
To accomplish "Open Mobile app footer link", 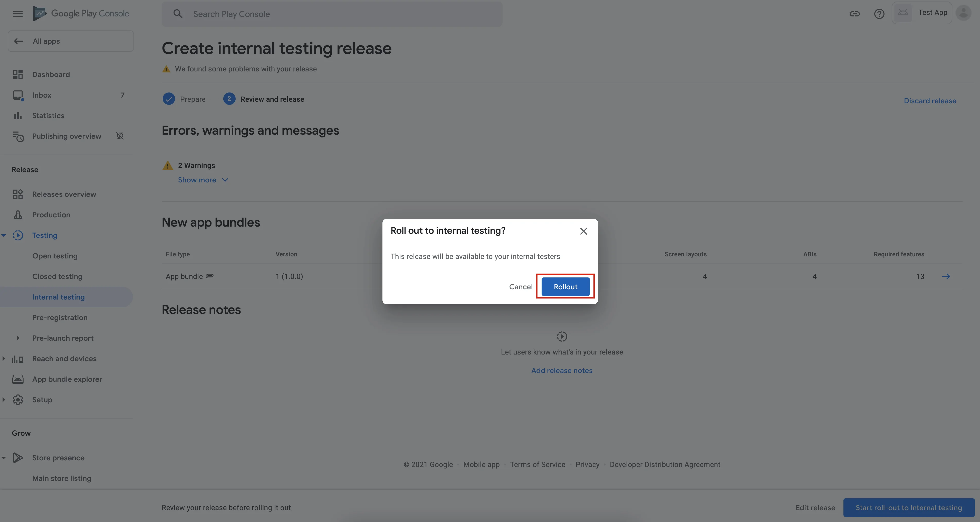I will click(481, 464).
